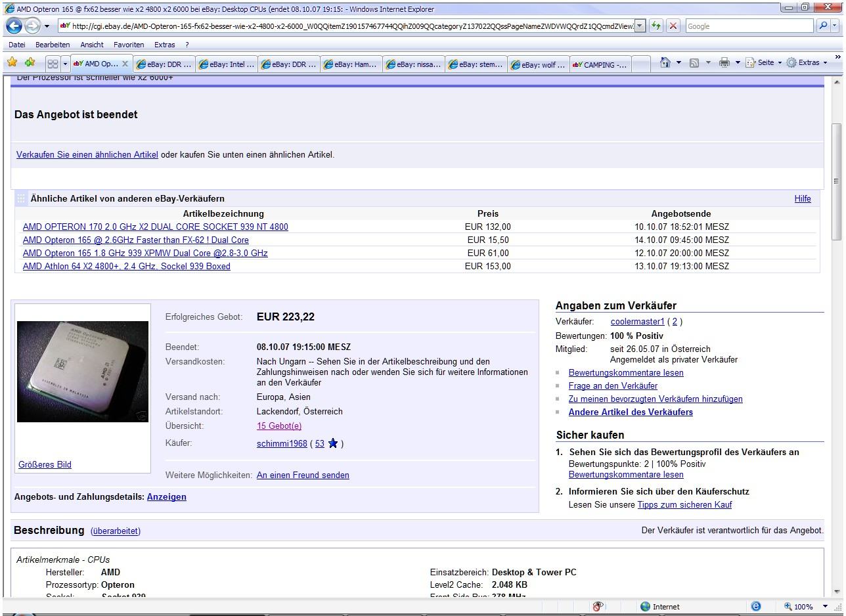Switch to the eBay: Intel tab
Viewport: 846px width, 616px height.
tap(227, 64)
